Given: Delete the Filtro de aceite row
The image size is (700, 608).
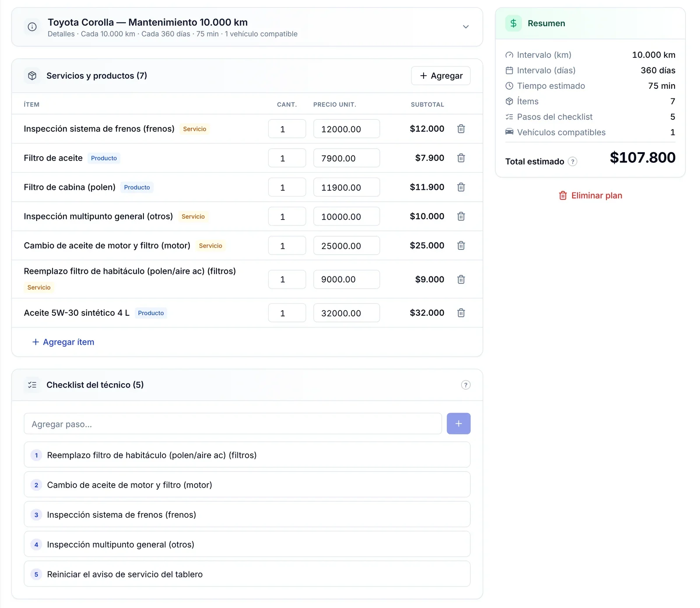Looking at the screenshot, I should (461, 158).
